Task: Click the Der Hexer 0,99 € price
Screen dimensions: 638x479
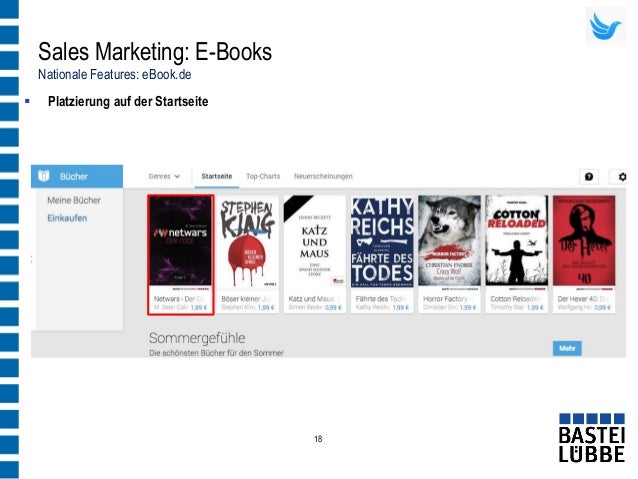Action: 603,307
